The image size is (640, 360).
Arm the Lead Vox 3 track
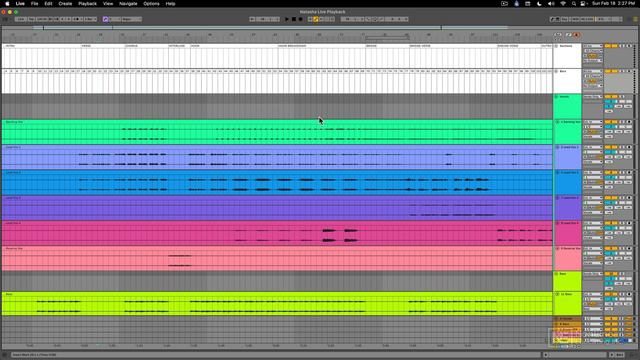pos(629,198)
